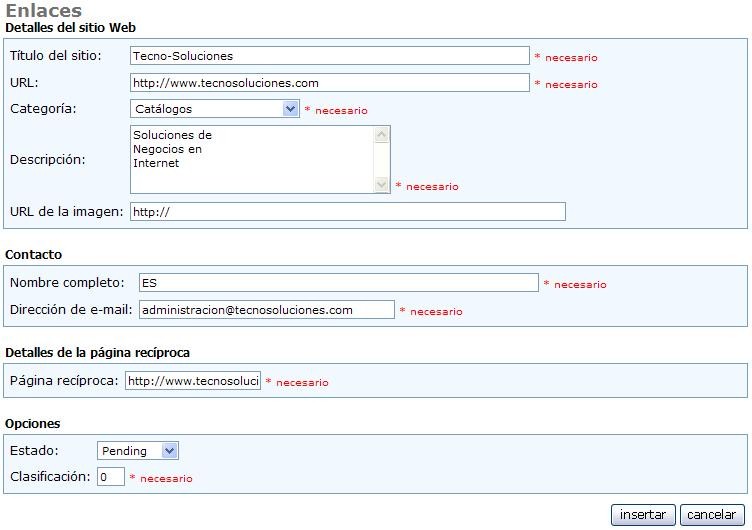This screenshot has height=530, width=752.
Task: Click the "Título del sitio:" label
Action: (x=56, y=56)
